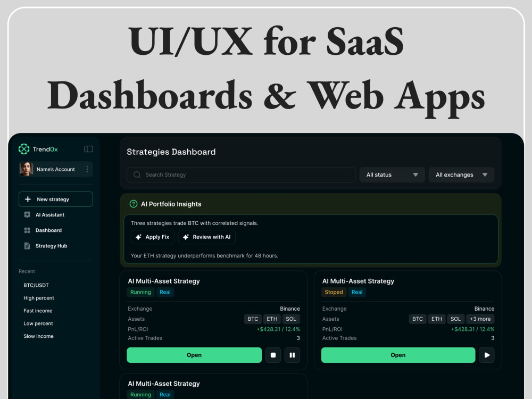
Task: Pause the running AI Multi-Asset Strategy
Action: pyautogui.click(x=292, y=355)
